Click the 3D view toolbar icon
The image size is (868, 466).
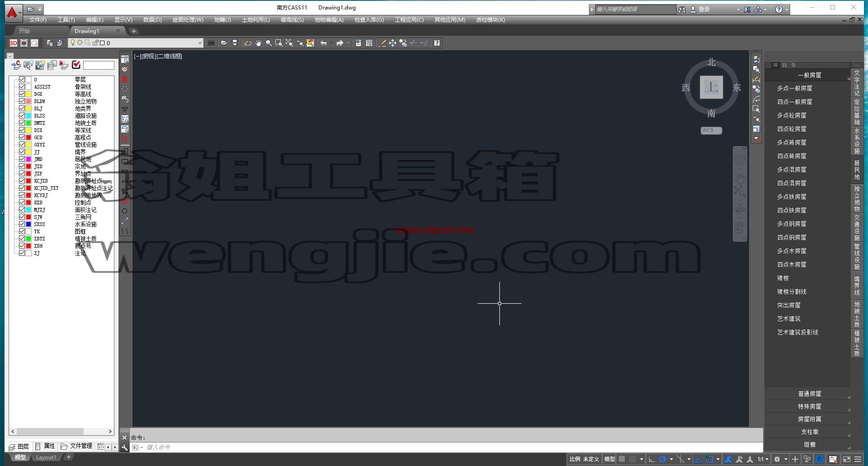click(x=14, y=43)
